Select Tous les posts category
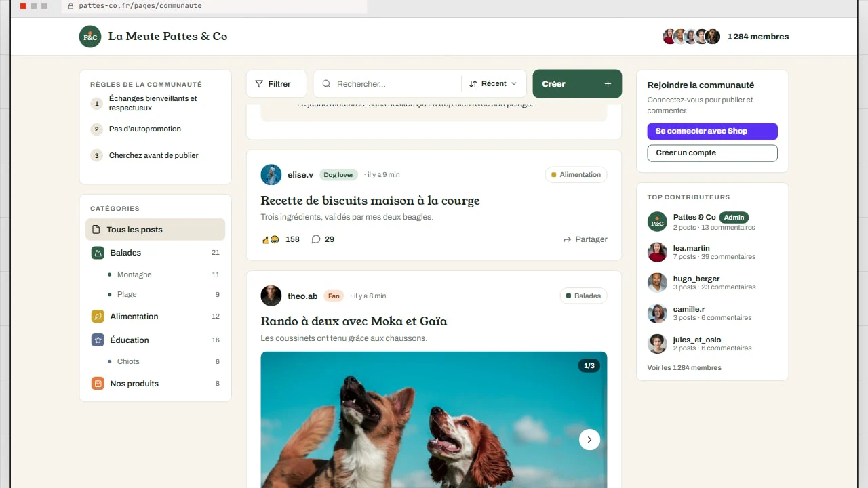 [155, 230]
